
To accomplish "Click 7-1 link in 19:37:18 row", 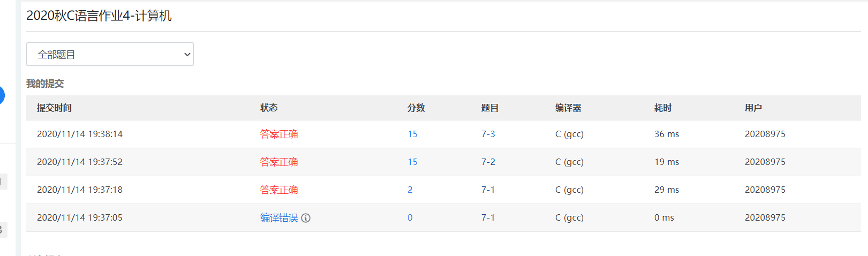I will pyautogui.click(x=488, y=190).
